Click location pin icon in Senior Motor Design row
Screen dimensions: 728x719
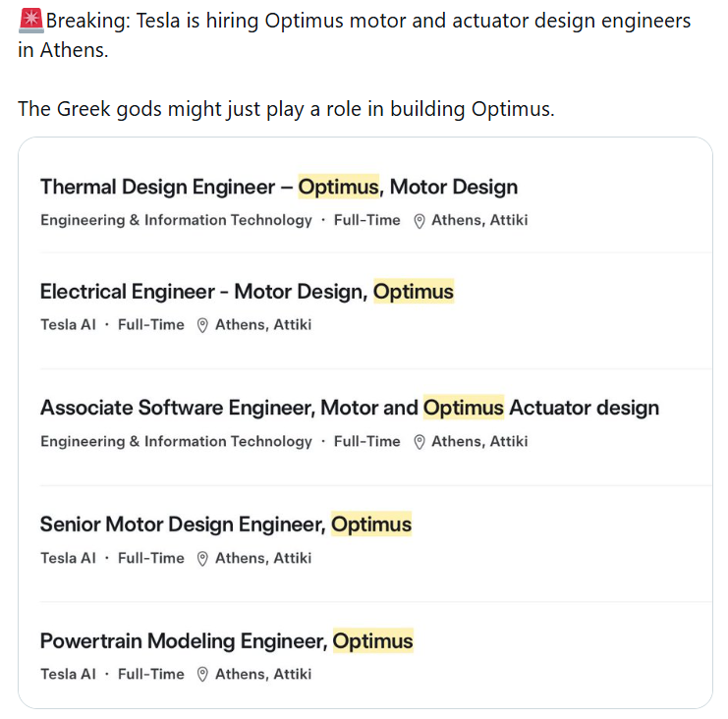tap(203, 559)
